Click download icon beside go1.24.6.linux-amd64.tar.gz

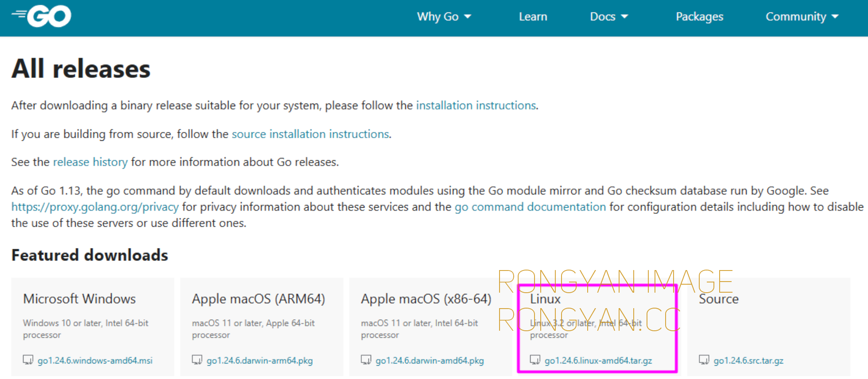pyautogui.click(x=535, y=360)
